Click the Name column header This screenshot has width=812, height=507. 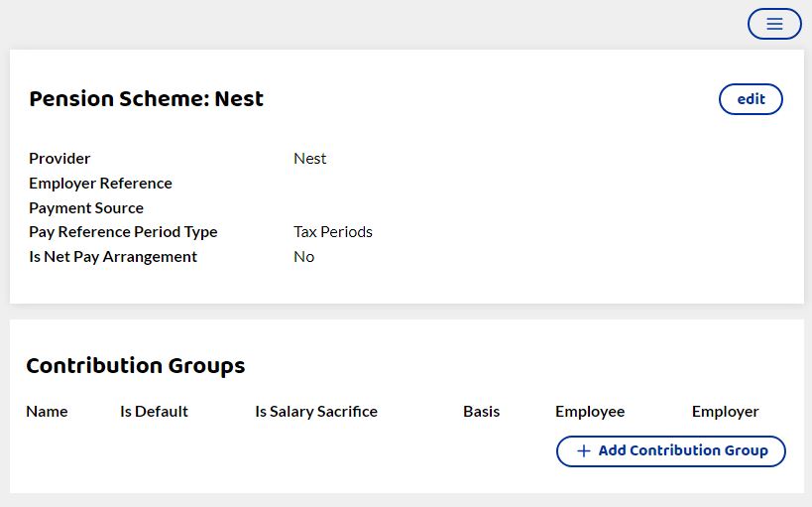point(47,412)
